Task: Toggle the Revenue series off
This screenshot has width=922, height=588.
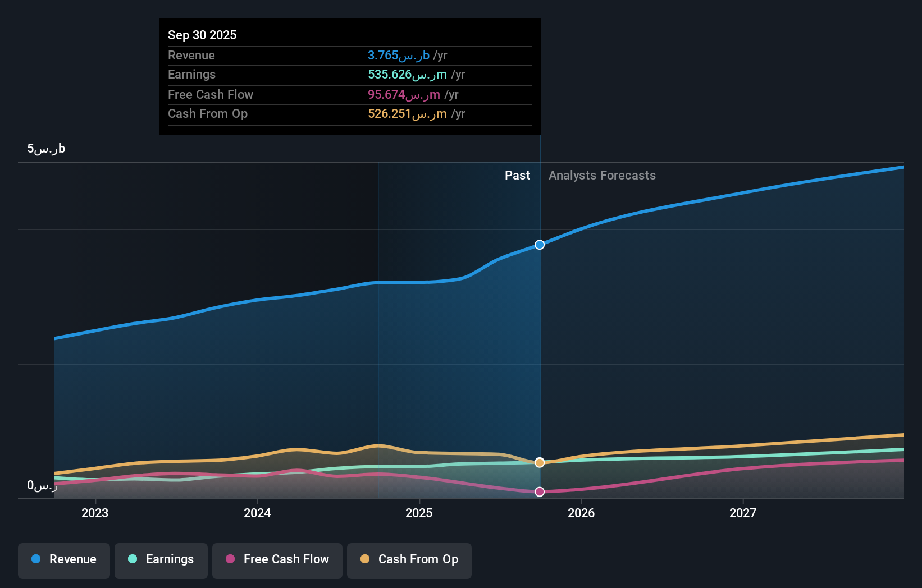Action: (x=63, y=560)
